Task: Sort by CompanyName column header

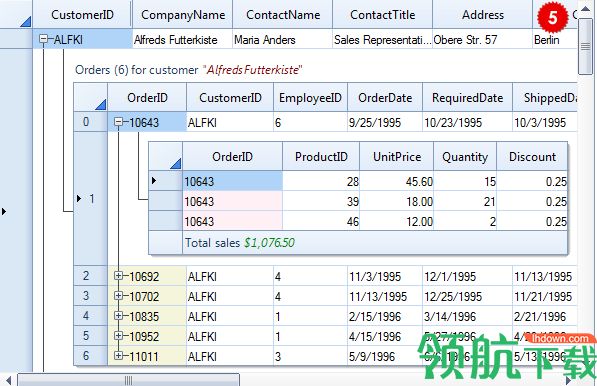Action: tap(183, 14)
